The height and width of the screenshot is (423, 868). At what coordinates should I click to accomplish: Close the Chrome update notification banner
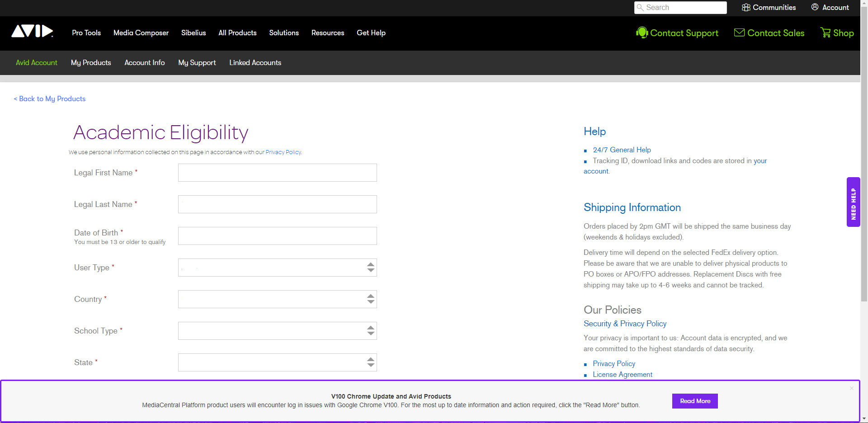pos(852,388)
